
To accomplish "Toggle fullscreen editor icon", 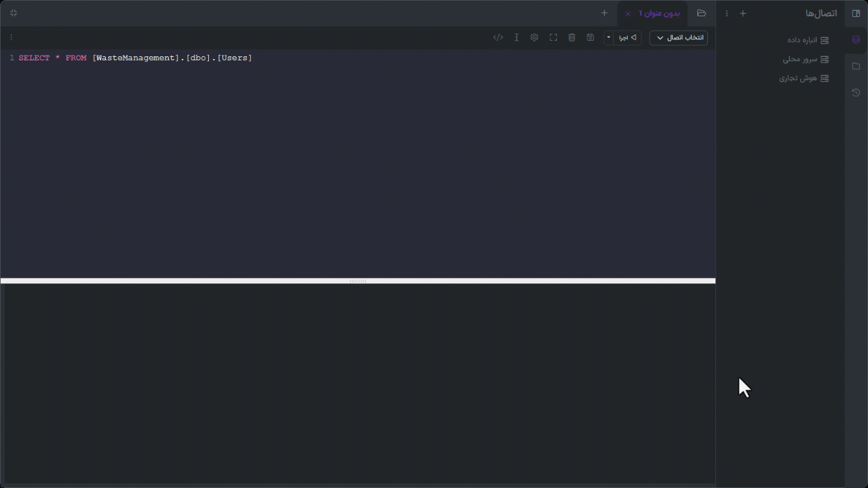I will [553, 38].
